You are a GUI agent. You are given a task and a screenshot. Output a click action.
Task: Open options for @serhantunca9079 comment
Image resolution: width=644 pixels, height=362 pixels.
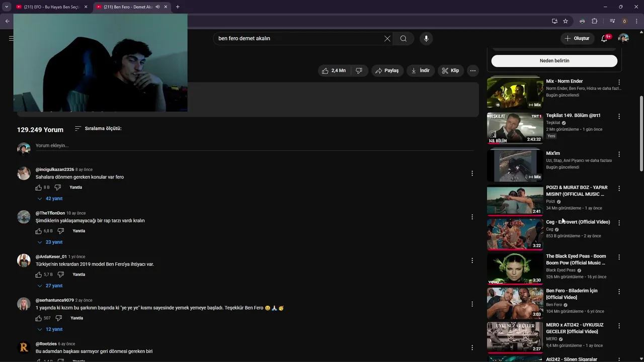[472, 304]
